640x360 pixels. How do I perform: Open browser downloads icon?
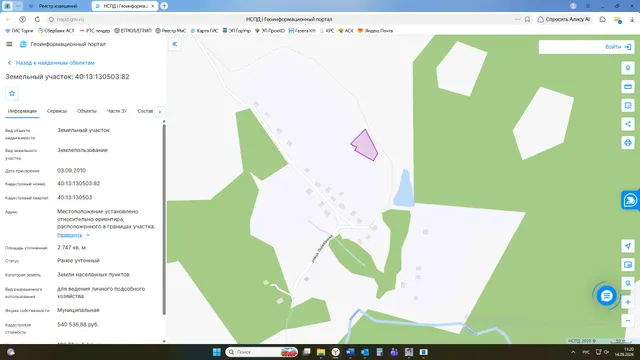click(632, 19)
